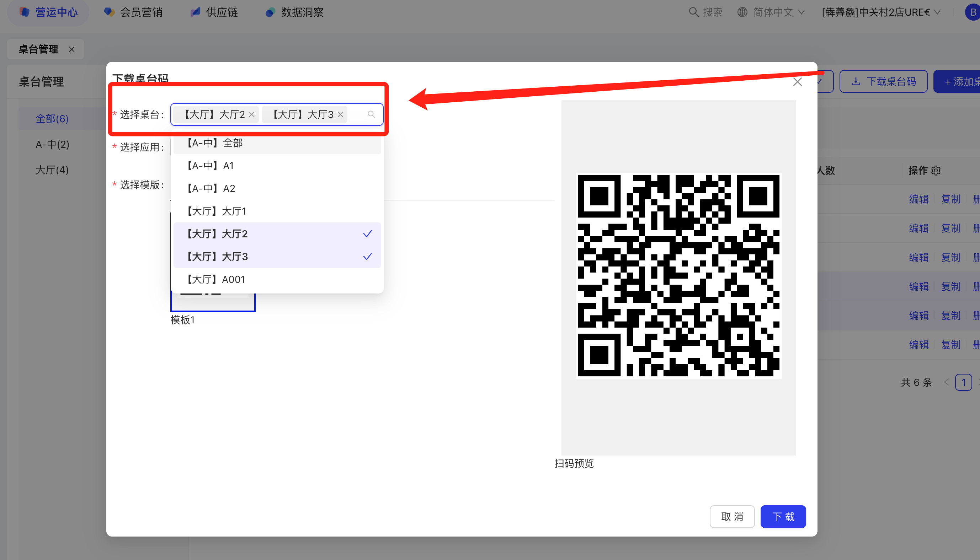Image resolution: width=980 pixels, height=560 pixels.
Task: Remove the 【大厅】大厅3 tag
Action: (340, 115)
